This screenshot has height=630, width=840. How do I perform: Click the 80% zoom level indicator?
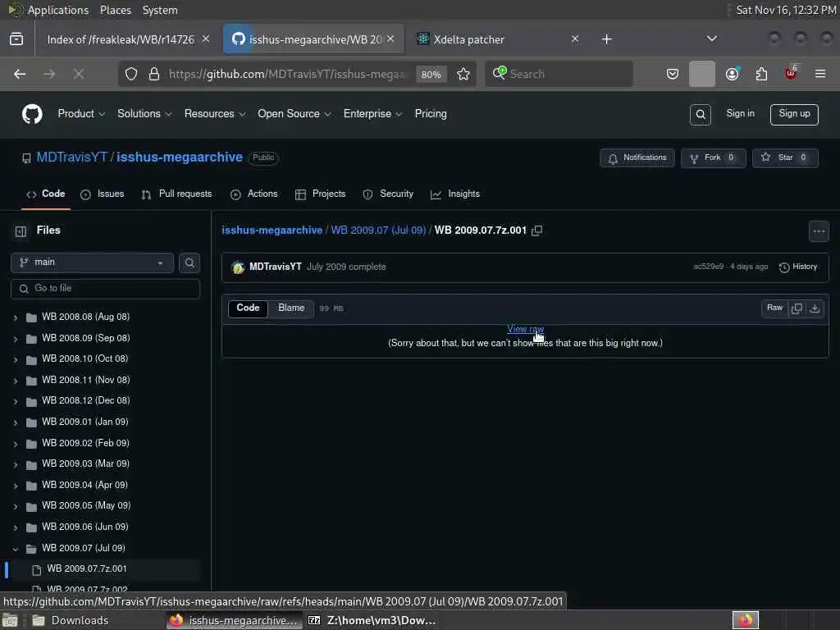(x=431, y=75)
